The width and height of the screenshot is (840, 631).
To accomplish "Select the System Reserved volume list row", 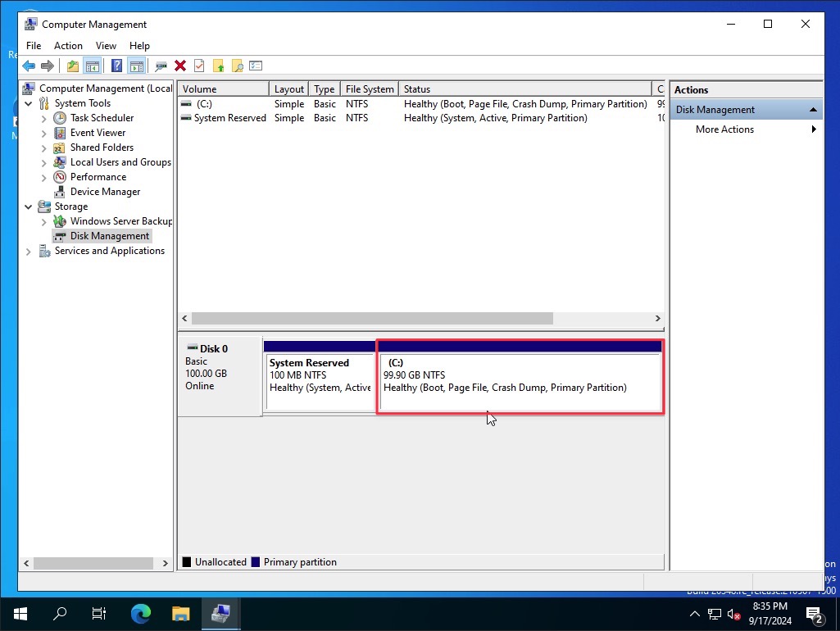I will pos(421,118).
